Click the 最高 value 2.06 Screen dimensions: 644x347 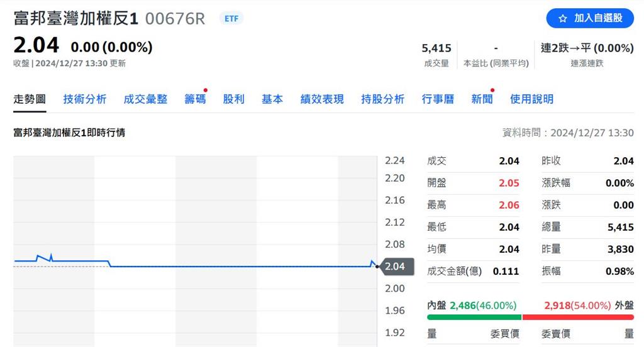coord(509,205)
